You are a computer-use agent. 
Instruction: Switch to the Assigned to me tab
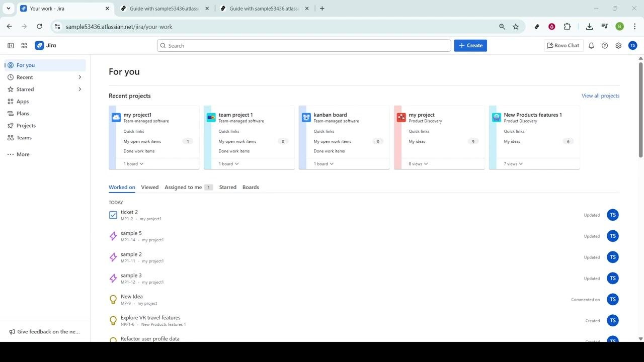(x=189, y=187)
